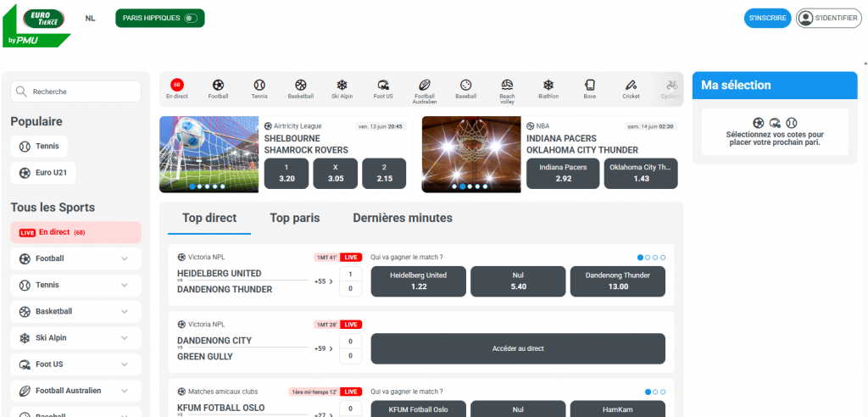This screenshot has height=417, width=868.
Task: Select second carousel dot on NBA banner
Action: coord(462,186)
